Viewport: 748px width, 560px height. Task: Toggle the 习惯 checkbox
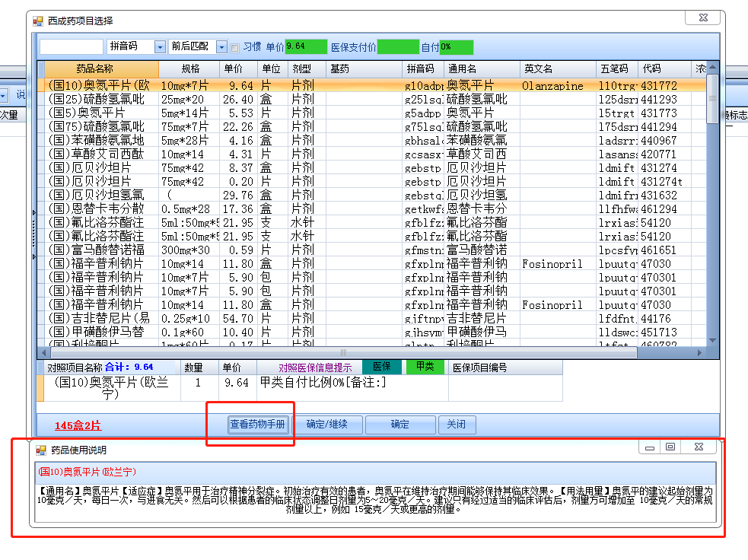tap(234, 47)
